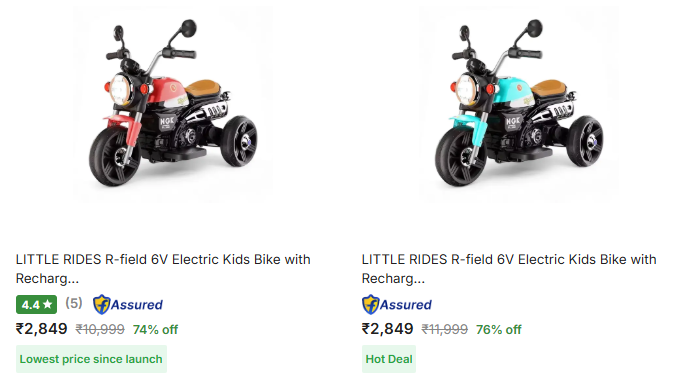
Task: Click the star icon in the rating badge
Action: [47, 305]
